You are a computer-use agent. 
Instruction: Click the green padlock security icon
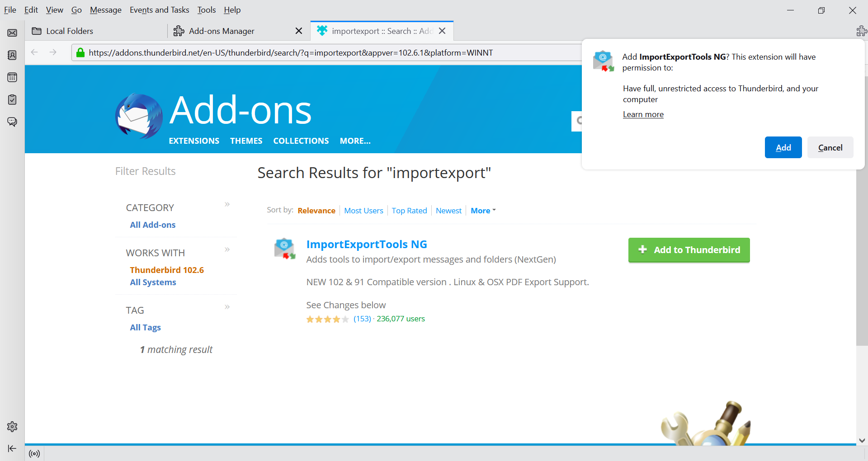pyautogui.click(x=80, y=52)
